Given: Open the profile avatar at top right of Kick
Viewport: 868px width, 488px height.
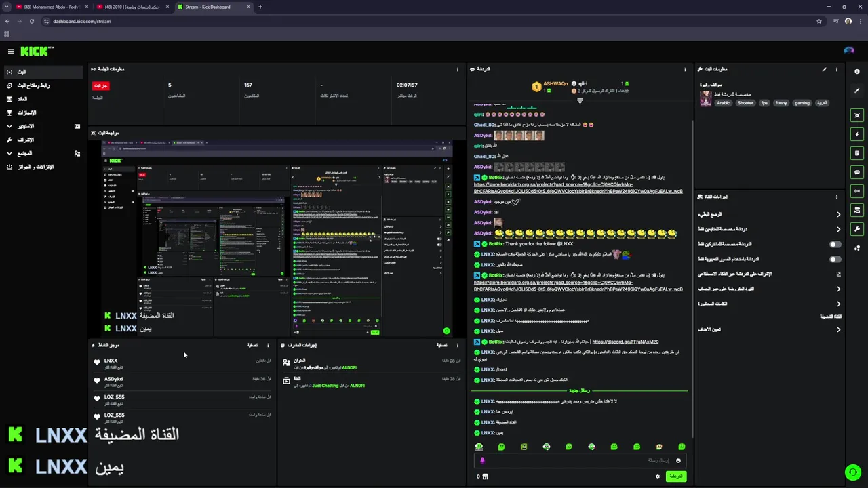Looking at the screenshot, I should coord(849,51).
